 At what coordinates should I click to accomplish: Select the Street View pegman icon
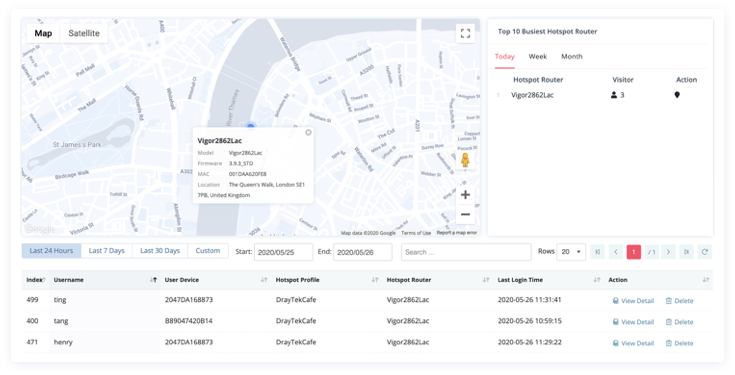pos(465,160)
